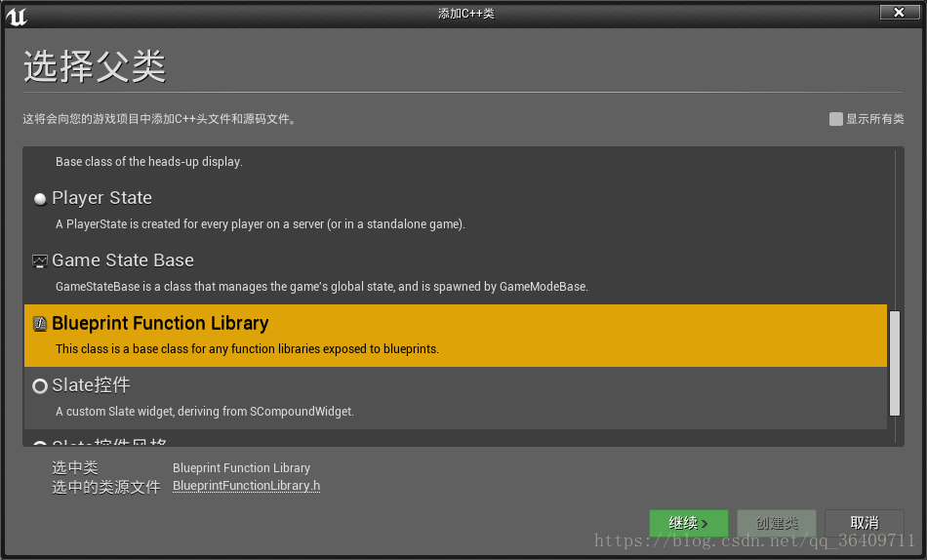
Task: Click 'Base class of the heads-up display' text
Action: pos(149,161)
